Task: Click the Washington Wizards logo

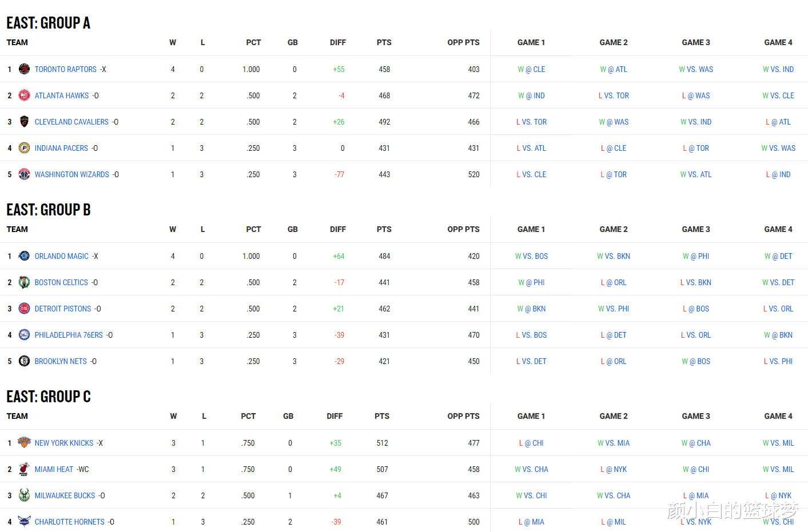Action: (x=24, y=174)
